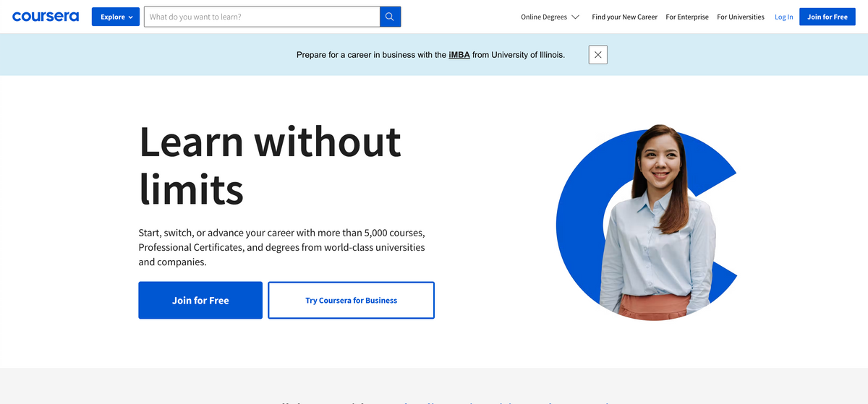Image resolution: width=868 pixels, height=404 pixels.
Task: Select Try Coursera for Business button
Action: point(352,300)
